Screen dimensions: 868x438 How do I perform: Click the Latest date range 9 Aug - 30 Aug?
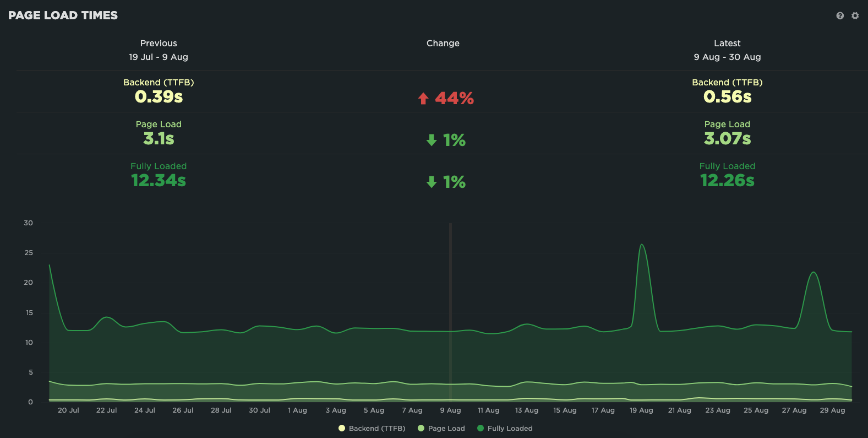(727, 57)
